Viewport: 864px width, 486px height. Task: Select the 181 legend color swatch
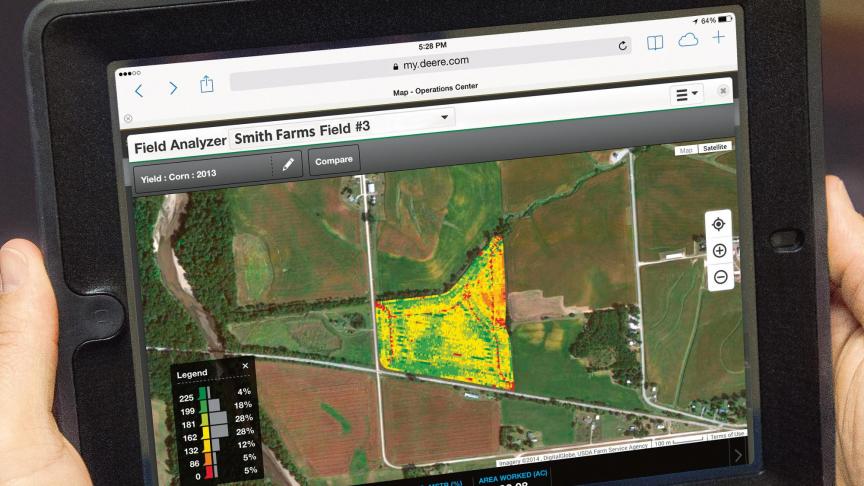[204, 420]
